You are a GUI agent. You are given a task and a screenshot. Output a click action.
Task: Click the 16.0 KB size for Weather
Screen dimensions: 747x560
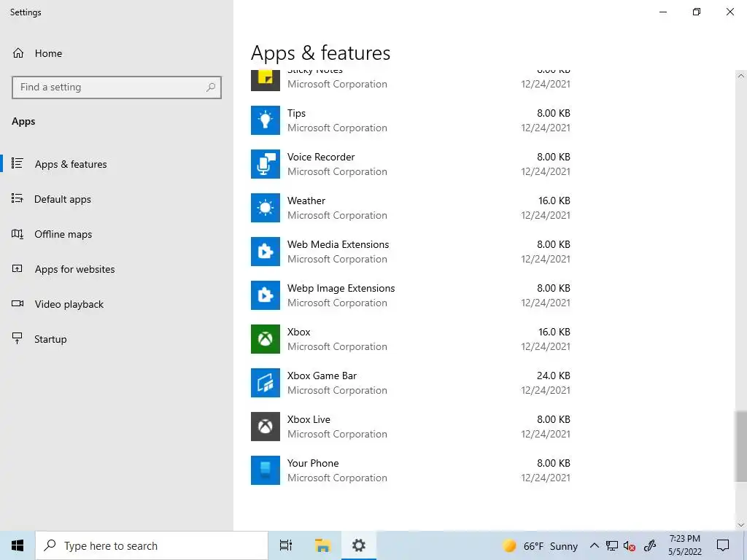[554, 201]
